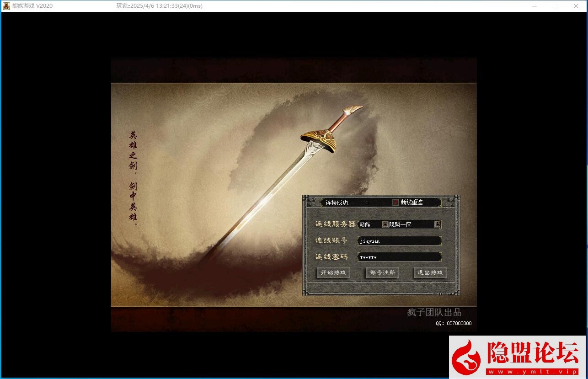Click 退出游戏 to exit the game
Screen dimensions: 588x379
tap(430, 273)
